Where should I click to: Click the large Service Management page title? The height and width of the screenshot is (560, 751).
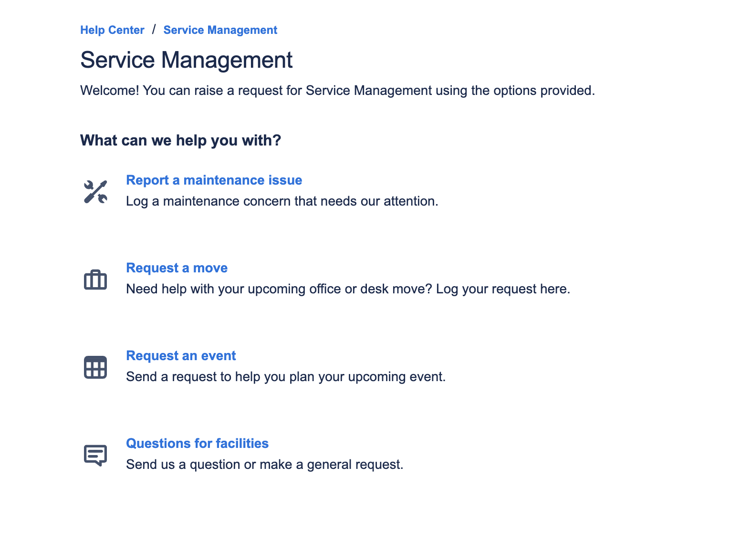point(186,60)
